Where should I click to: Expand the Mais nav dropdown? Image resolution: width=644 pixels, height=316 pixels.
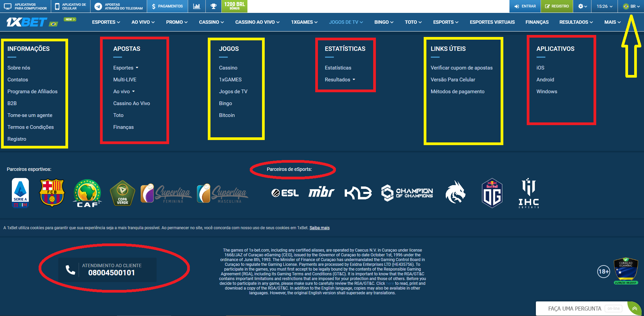[612, 22]
